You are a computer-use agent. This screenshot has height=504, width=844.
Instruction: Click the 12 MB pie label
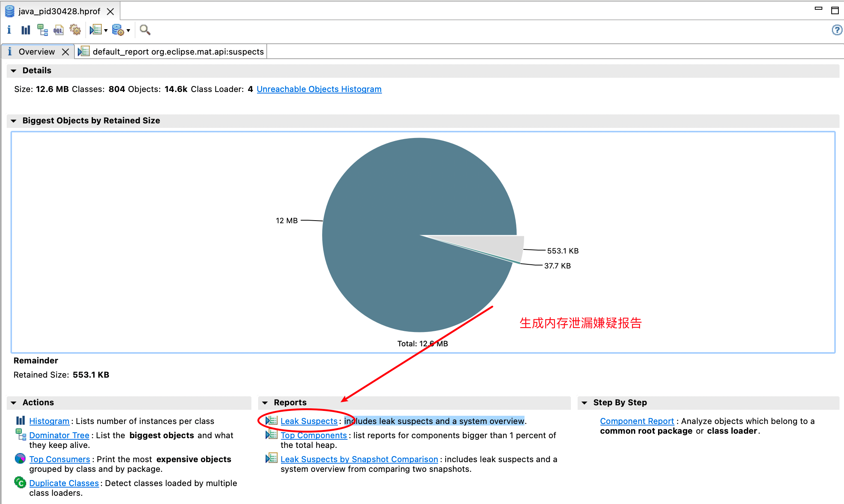[287, 221]
